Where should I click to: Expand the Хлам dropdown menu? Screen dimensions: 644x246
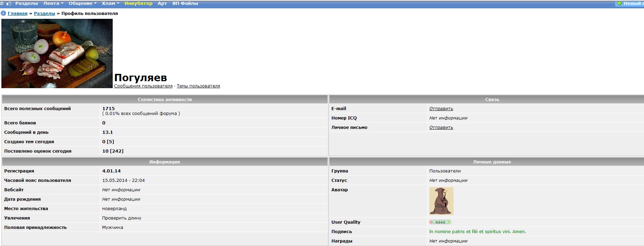(110, 3)
